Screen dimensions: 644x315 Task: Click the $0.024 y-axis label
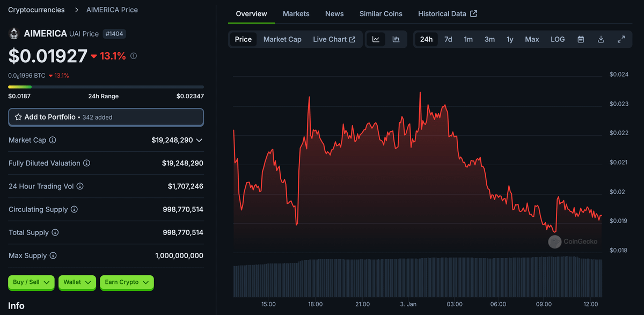point(619,75)
